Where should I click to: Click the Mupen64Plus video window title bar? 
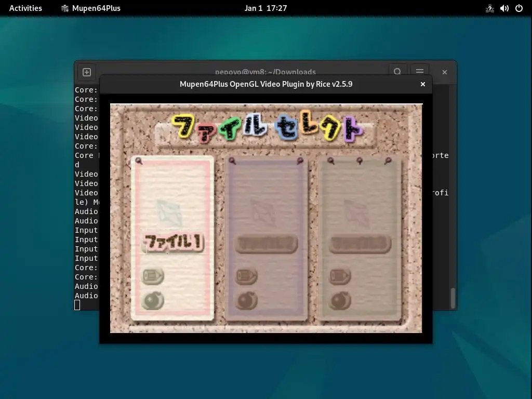coord(265,84)
